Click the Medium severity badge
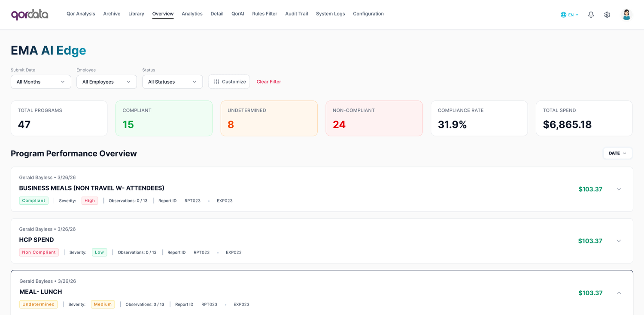 [103, 304]
